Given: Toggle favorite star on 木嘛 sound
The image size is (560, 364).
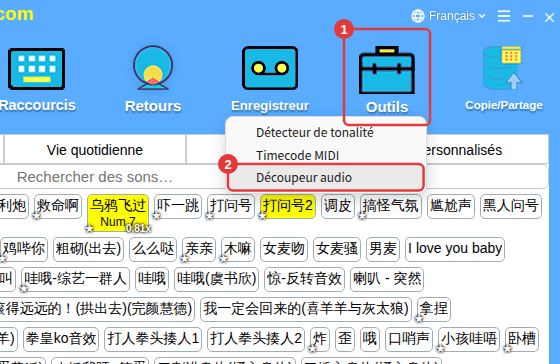Looking at the screenshot, I should click(x=223, y=258).
